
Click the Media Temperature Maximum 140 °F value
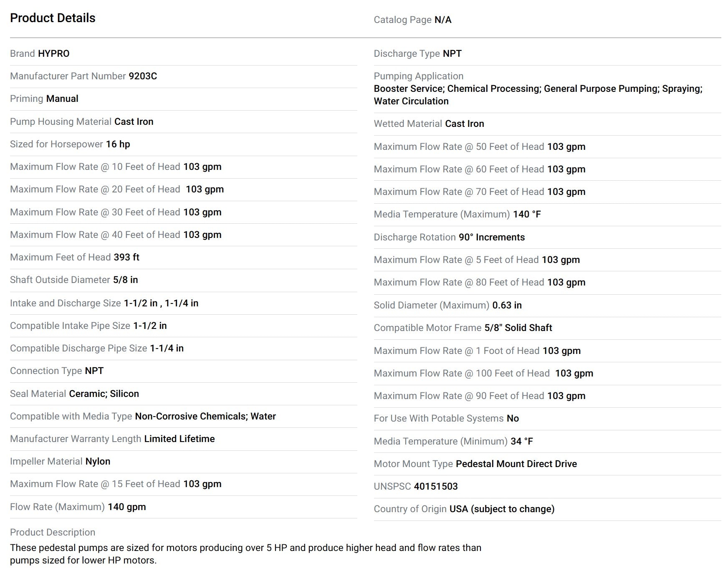527,214
